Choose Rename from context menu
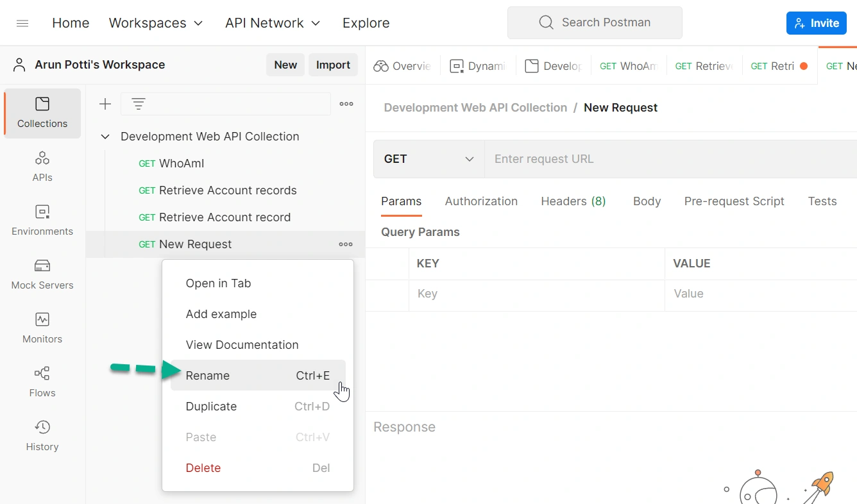857x504 pixels. tap(258, 376)
